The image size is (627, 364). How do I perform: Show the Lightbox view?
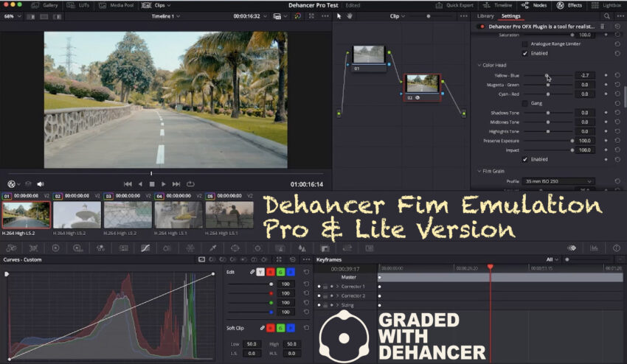click(x=606, y=5)
